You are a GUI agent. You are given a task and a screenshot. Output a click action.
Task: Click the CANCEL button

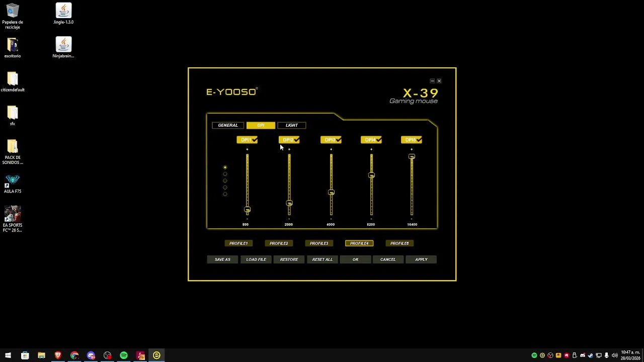click(x=388, y=259)
